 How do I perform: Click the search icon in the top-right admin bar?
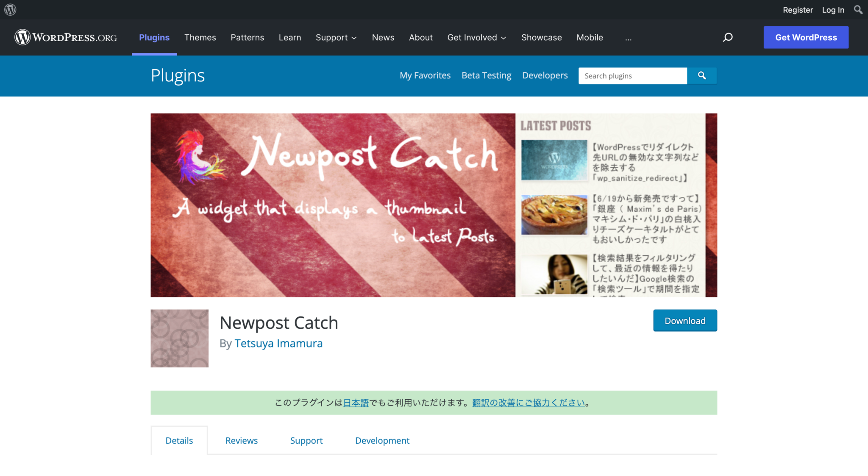[x=858, y=9]
